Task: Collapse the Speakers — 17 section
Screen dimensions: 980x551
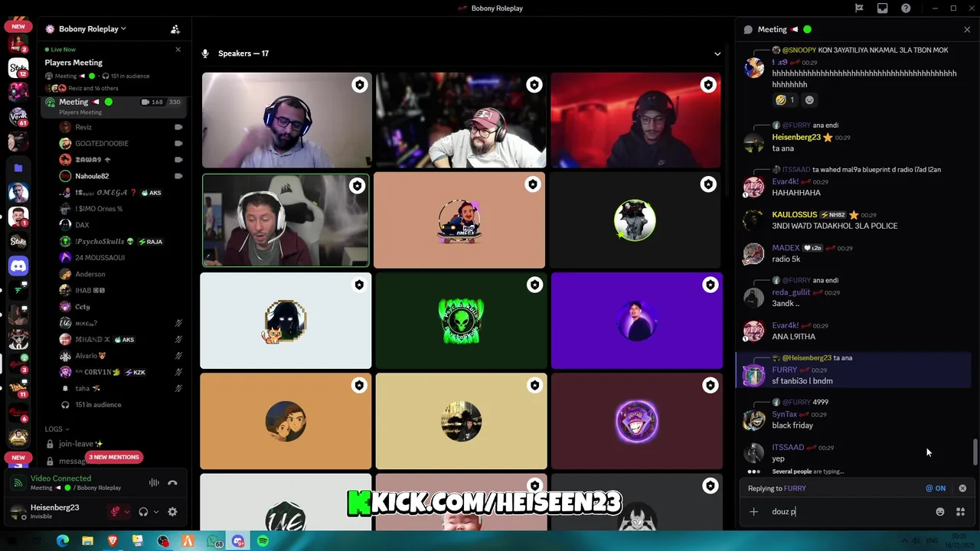Action: pos(717,54)
